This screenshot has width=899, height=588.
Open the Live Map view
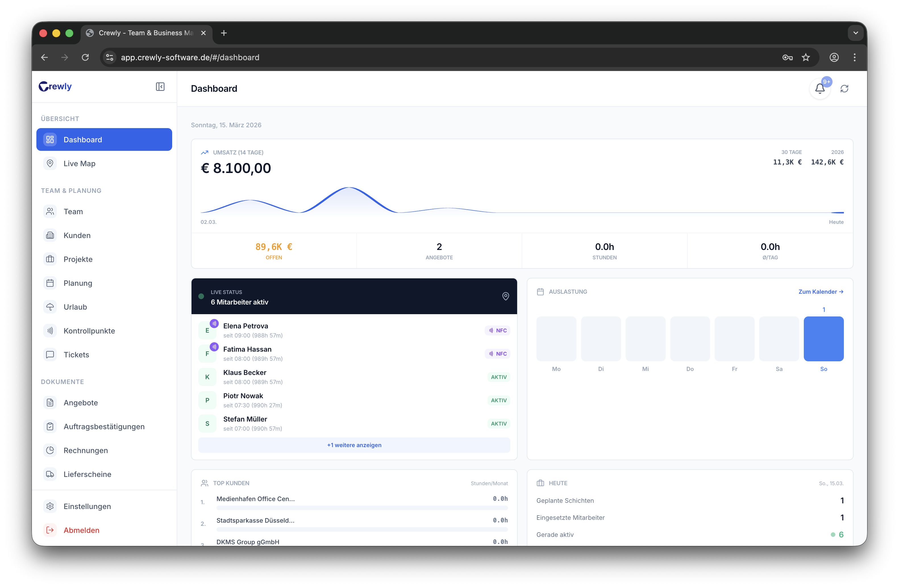tap(79, 163)
